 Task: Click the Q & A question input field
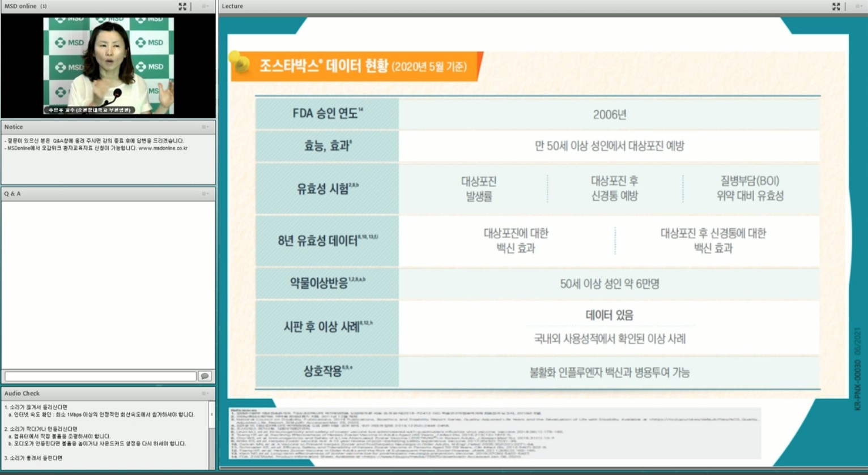point(100,376)
